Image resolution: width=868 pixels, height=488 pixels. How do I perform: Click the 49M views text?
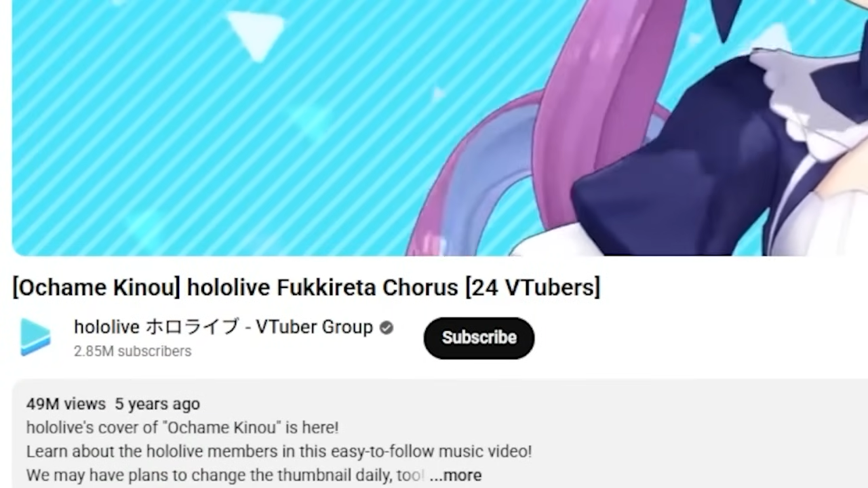[x=66, y=404]
